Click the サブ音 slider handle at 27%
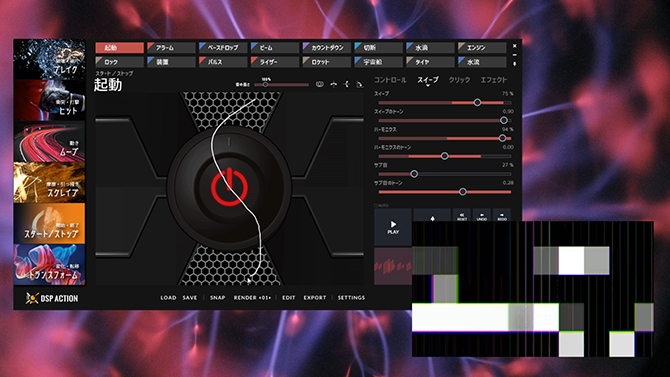Screen dimensions: 670x377 coord(414,174)
